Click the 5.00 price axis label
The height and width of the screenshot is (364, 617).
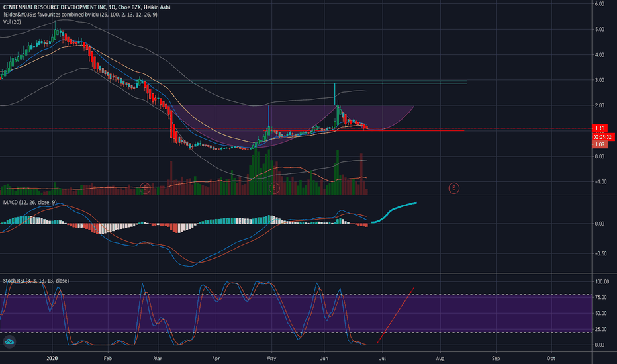pyautogui.click(x=599, y=30)
